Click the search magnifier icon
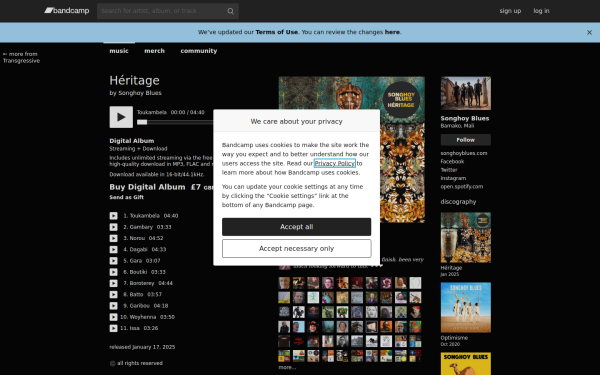Screen dimensions: 600x375 230,11
